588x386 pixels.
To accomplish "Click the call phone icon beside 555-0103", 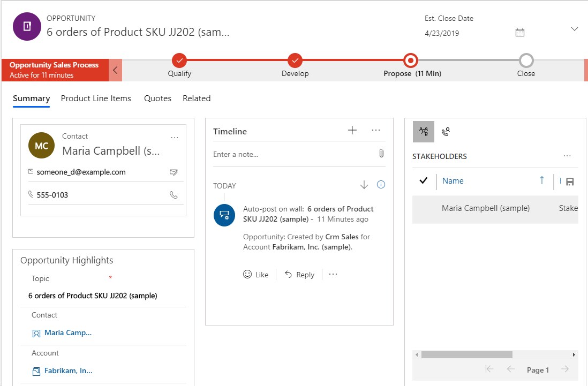I will pos(174,195).
